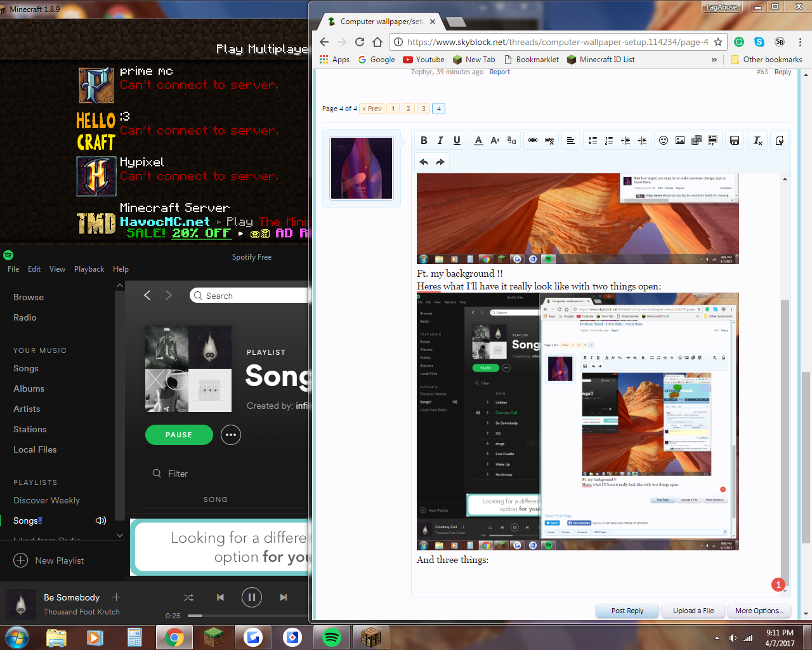Open Spotify Help menu
The width and height of the screenshot is (812, 650).
pos(121,269)
